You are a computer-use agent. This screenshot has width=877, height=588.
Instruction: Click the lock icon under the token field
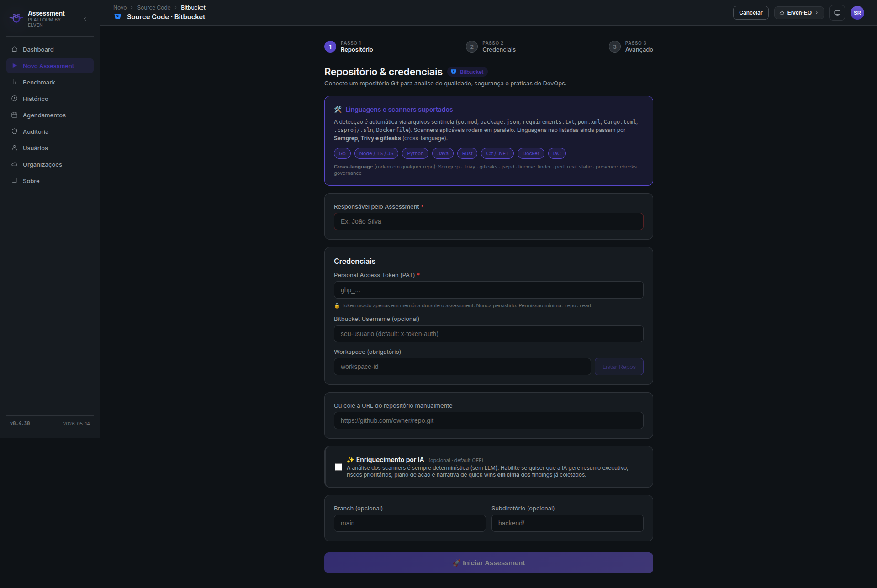pos(337,306)
